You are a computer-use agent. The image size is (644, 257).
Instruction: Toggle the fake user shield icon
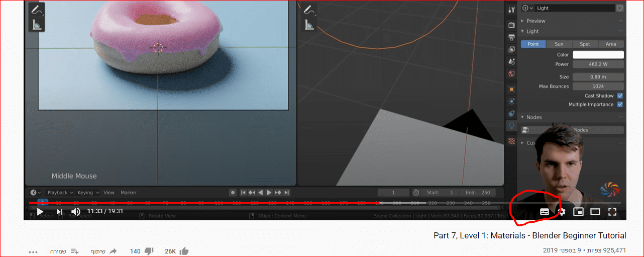coord(619,8)
